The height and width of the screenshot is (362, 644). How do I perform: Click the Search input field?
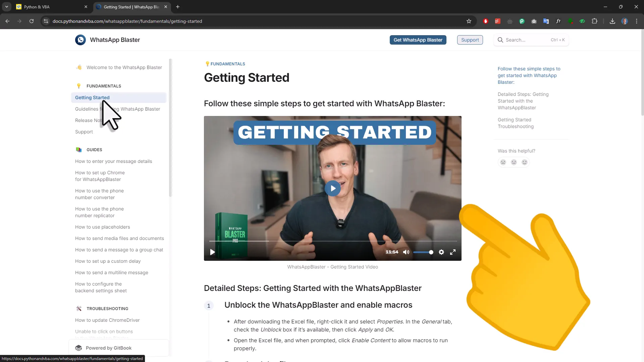(531, 40)
